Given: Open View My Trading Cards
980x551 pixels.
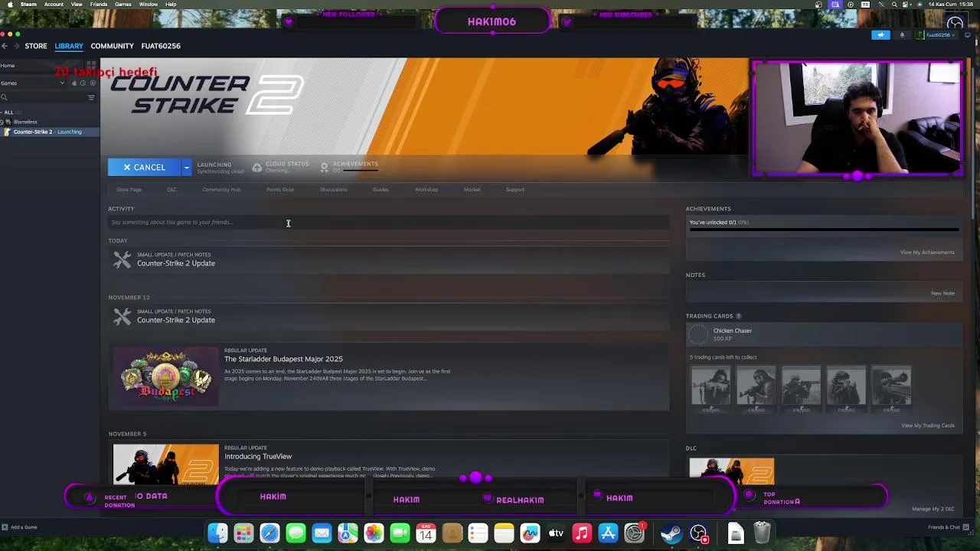Looking at the screenshot, I should tap(928, 425).
